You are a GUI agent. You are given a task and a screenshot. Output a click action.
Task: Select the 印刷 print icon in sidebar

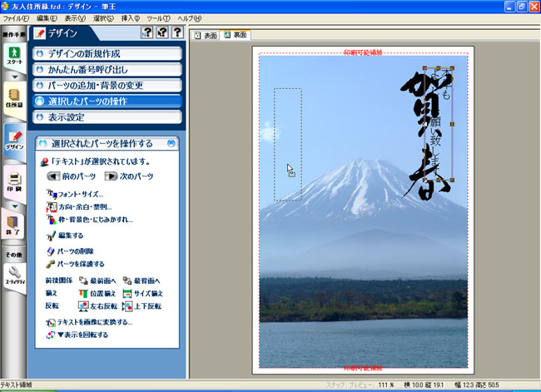tap(12, 181)
